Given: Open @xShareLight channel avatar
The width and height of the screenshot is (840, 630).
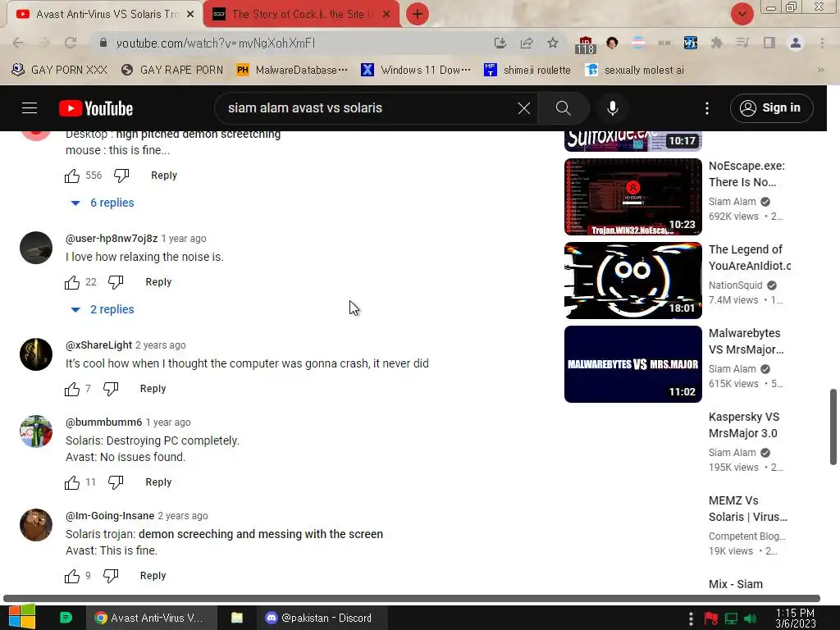Looking at the screenshot, I should pos(36,354).
